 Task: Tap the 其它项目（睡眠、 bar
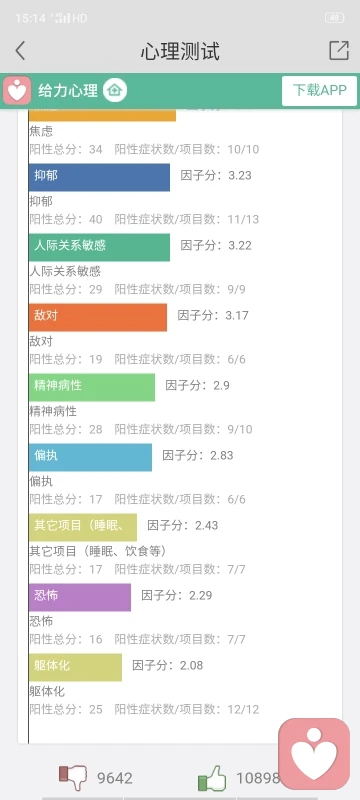click(83, 527)
